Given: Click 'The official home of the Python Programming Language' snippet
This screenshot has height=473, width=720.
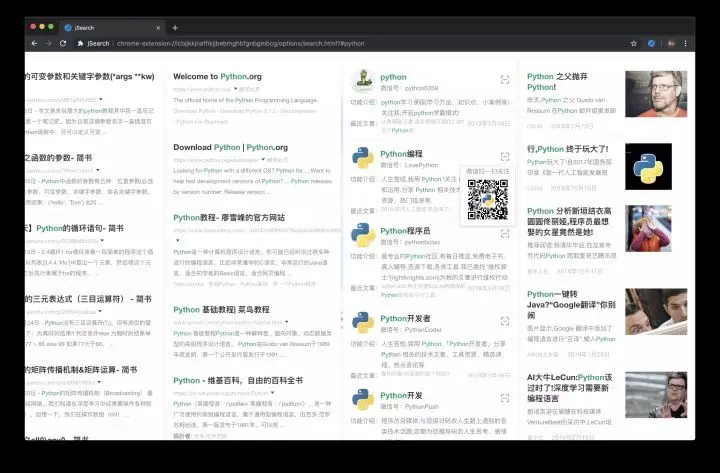Looking at the screenshot, I should coord(245,100).
